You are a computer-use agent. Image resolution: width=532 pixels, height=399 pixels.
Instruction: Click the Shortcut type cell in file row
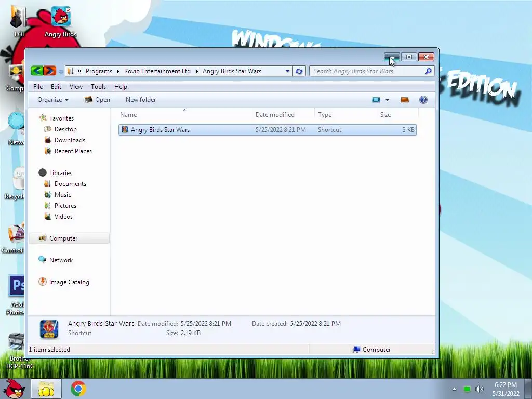pos(329,129)
